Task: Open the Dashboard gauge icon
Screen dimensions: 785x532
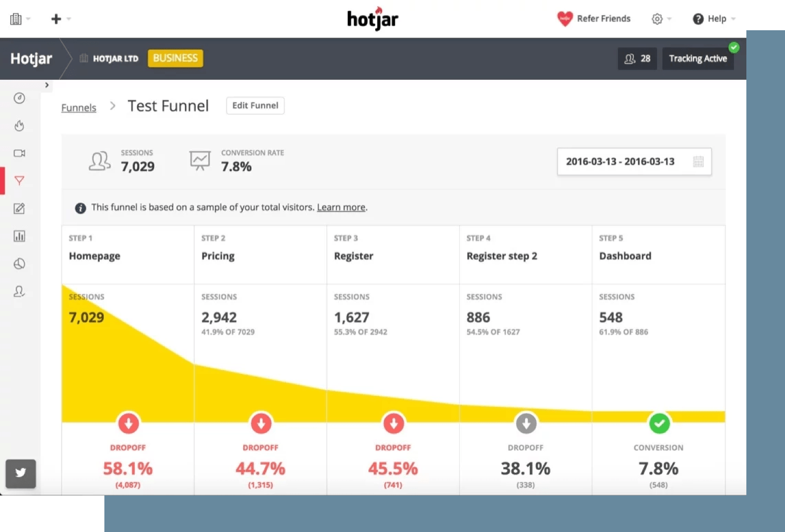Action: pos(19,98)
